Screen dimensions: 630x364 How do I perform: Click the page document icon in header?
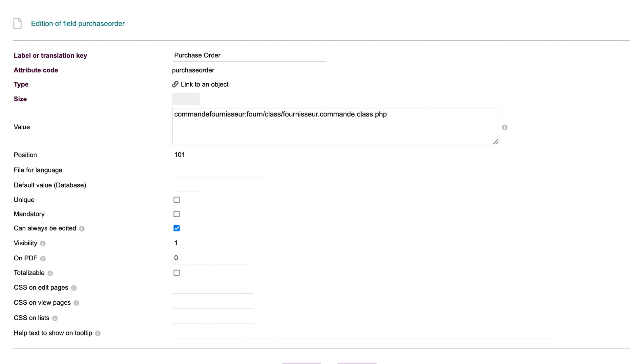17,23
